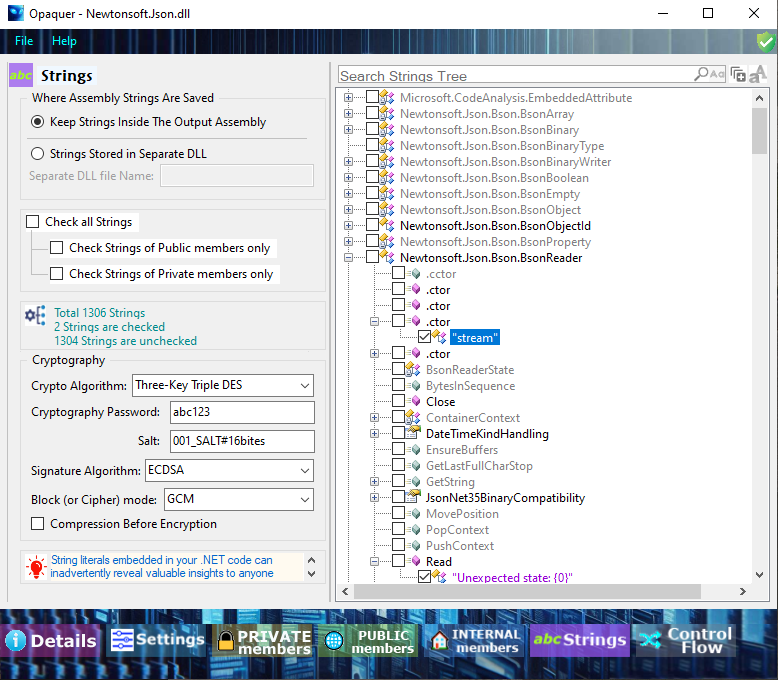
Task: Click the method icon next to .cctor
Action: pyautogui.click(x=414, y=273)
